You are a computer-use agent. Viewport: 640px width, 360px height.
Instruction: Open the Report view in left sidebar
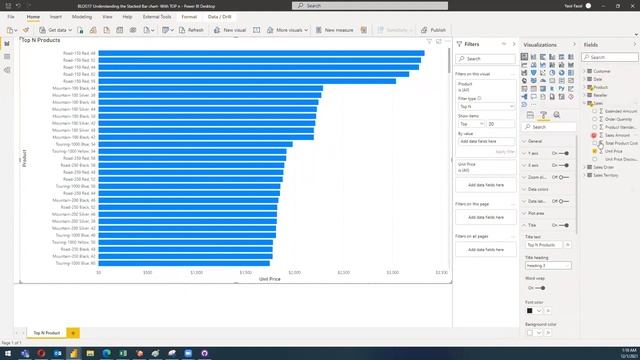(x=7, y=44)
